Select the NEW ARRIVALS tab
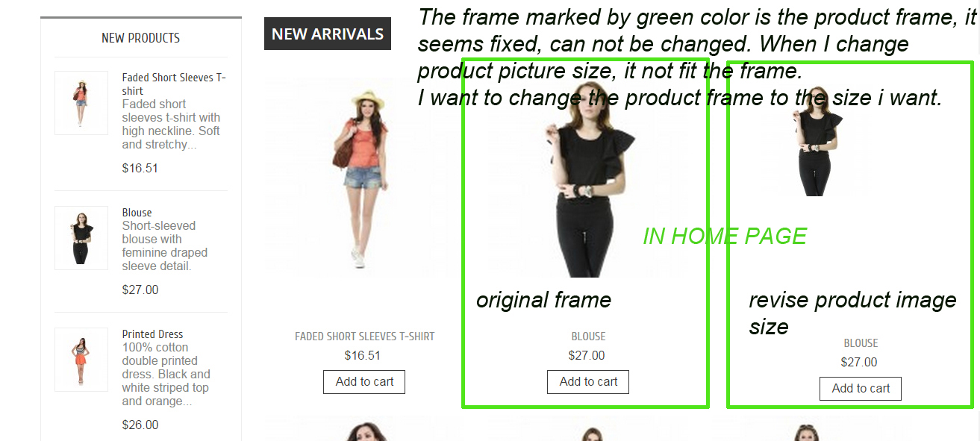Screen dimensions: 980x441 pos(328,34)
